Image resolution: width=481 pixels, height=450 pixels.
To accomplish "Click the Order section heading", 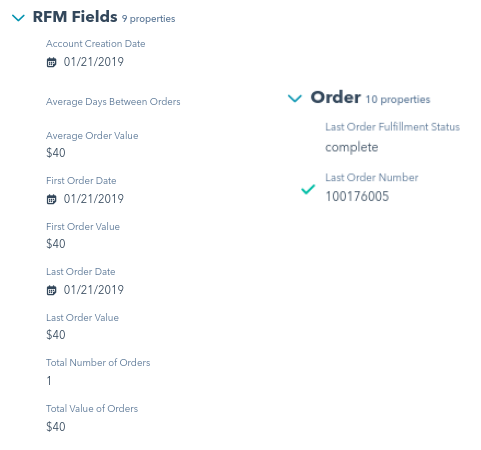I will click(336, 97).
